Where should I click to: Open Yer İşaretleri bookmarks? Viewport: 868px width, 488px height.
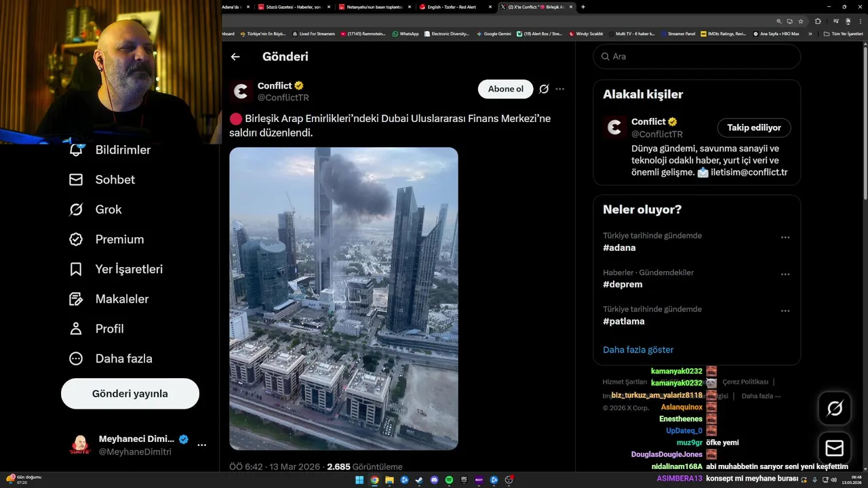pyautogui.click(x=115, y=269)
